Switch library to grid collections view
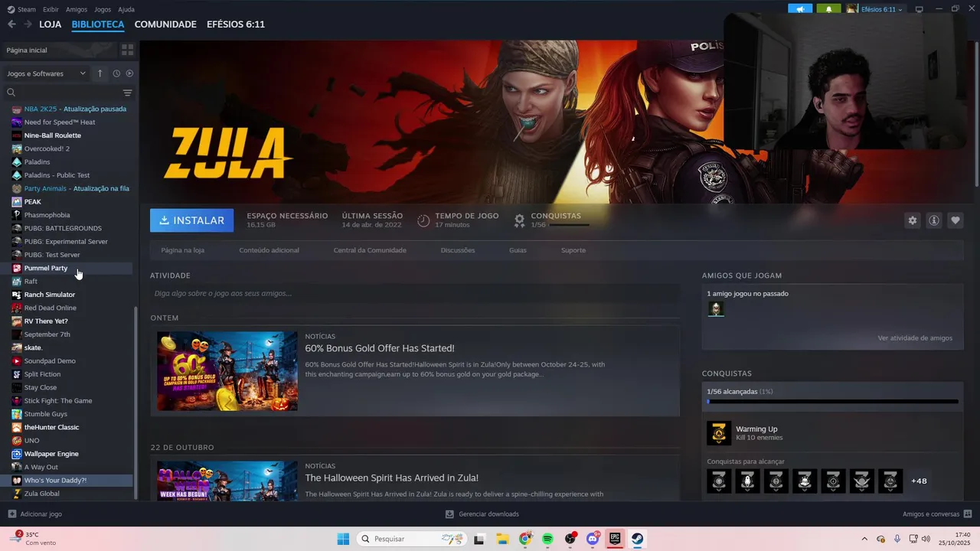Viewport: 980px width, 551px height. coord(128,50)
